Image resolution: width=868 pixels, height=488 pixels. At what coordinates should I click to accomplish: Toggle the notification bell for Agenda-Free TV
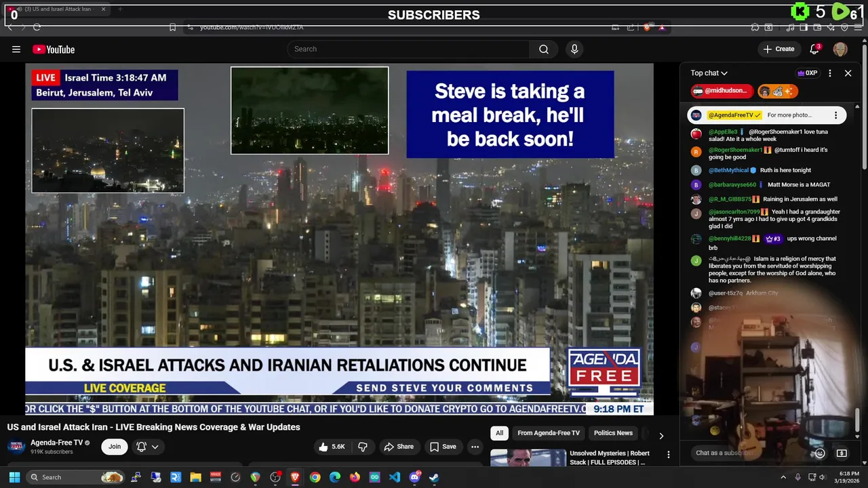[x=141, y=447]
